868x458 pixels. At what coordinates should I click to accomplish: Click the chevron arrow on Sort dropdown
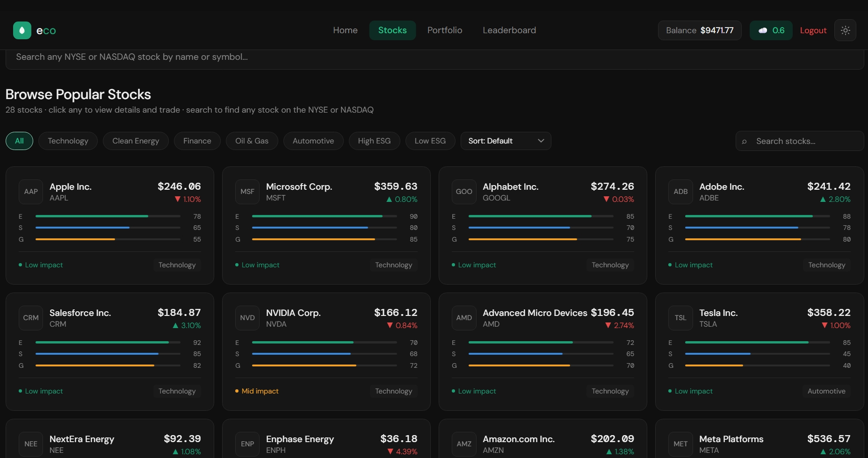coord(541,141)
